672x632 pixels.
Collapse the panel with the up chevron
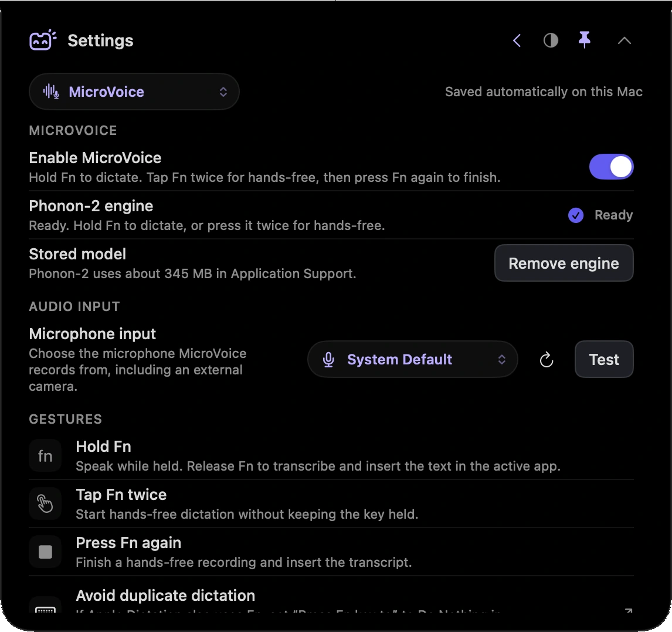(625, 40)
